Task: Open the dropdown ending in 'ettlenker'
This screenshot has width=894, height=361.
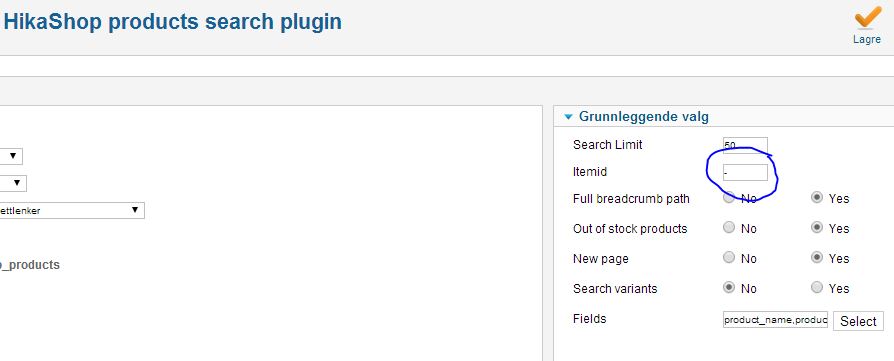Action: pos(72,210)
